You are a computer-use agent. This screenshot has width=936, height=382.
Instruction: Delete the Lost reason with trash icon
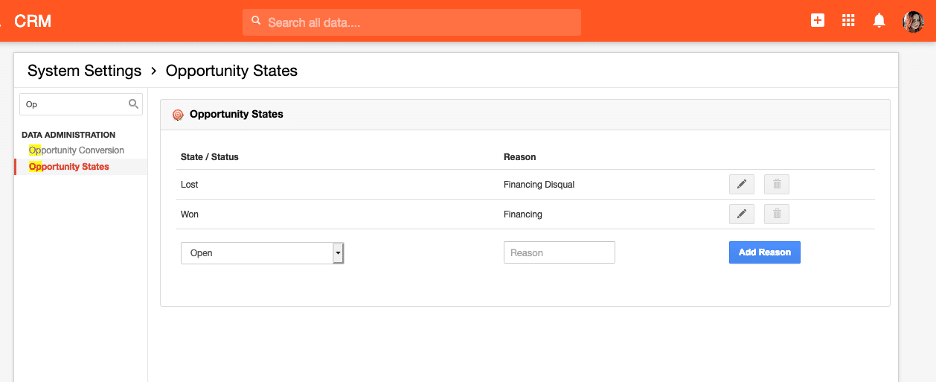click(x=777, y=184)
